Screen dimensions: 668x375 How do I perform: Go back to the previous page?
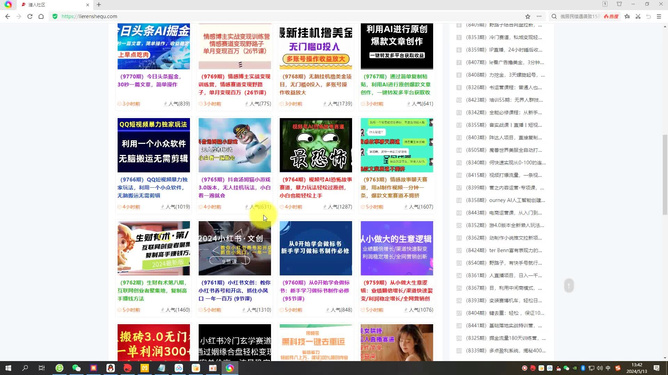coord(8,16)
